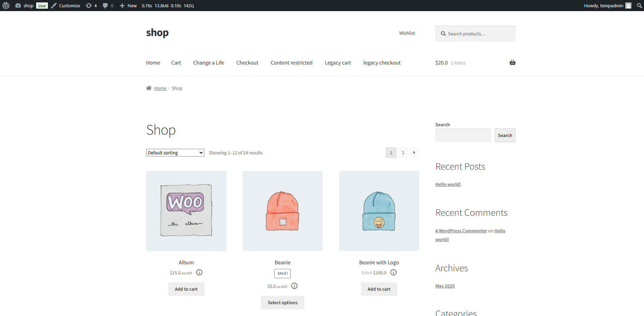644x316 pixels.
Task: Open the Beanie with Logo product image
Action: [x=379, y=211]
